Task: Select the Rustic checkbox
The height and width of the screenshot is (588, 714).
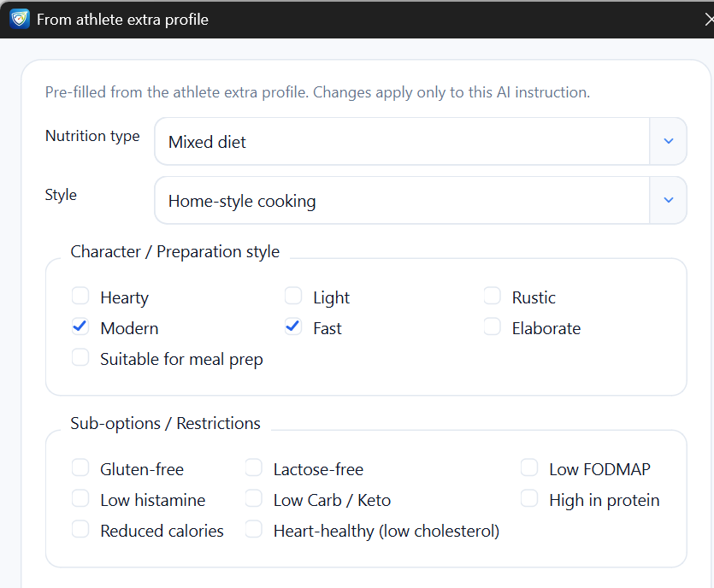Action: pos(492,297)
